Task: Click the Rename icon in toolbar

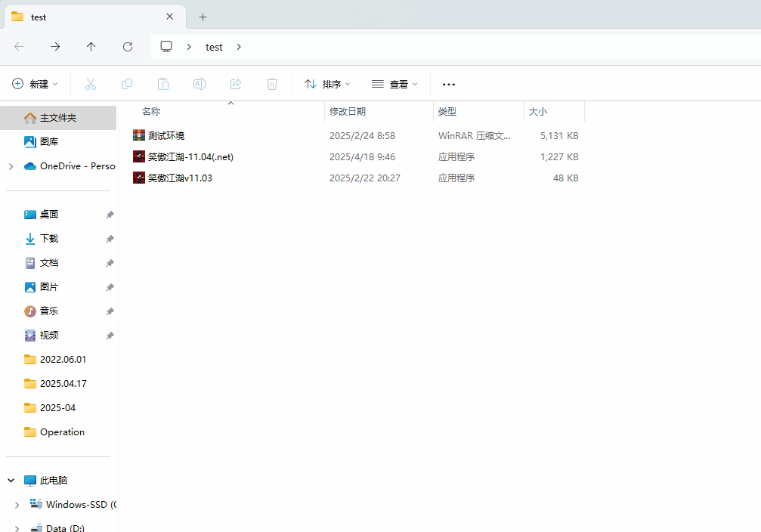Action: (200, 84)
